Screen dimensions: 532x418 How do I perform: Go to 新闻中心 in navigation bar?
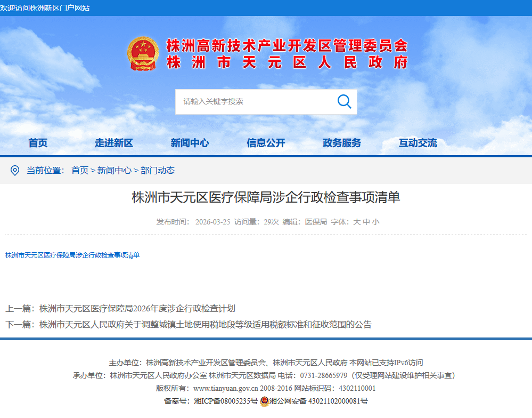(190, 143)
